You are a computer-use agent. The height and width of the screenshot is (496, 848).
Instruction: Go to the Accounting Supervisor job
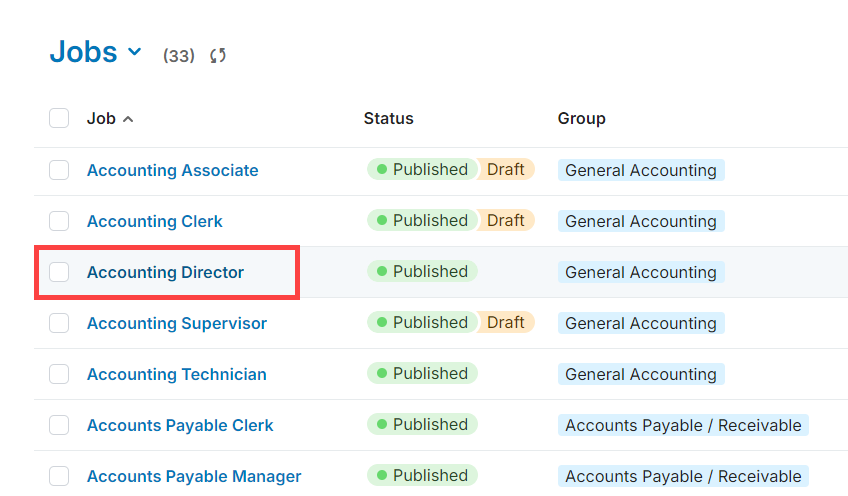pos(176,323)
